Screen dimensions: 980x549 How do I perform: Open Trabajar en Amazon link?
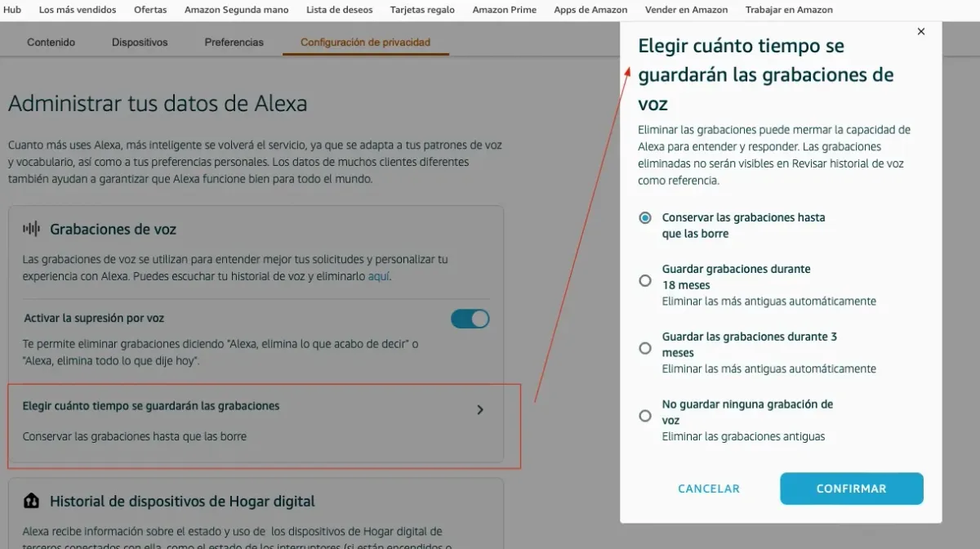click(789, 10)
